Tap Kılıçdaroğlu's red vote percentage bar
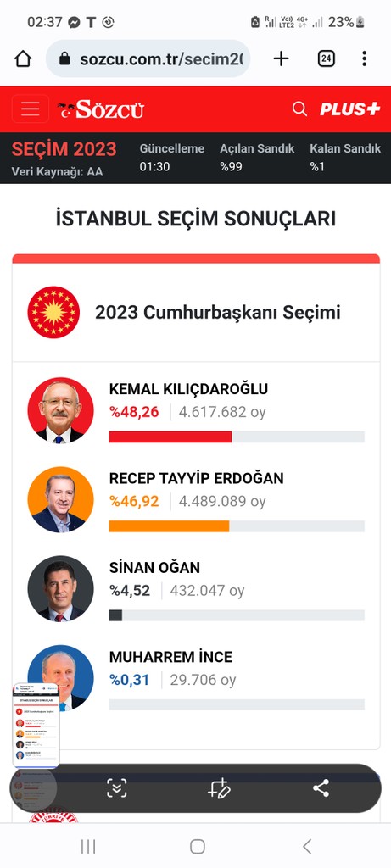 [x=170, y=437]
